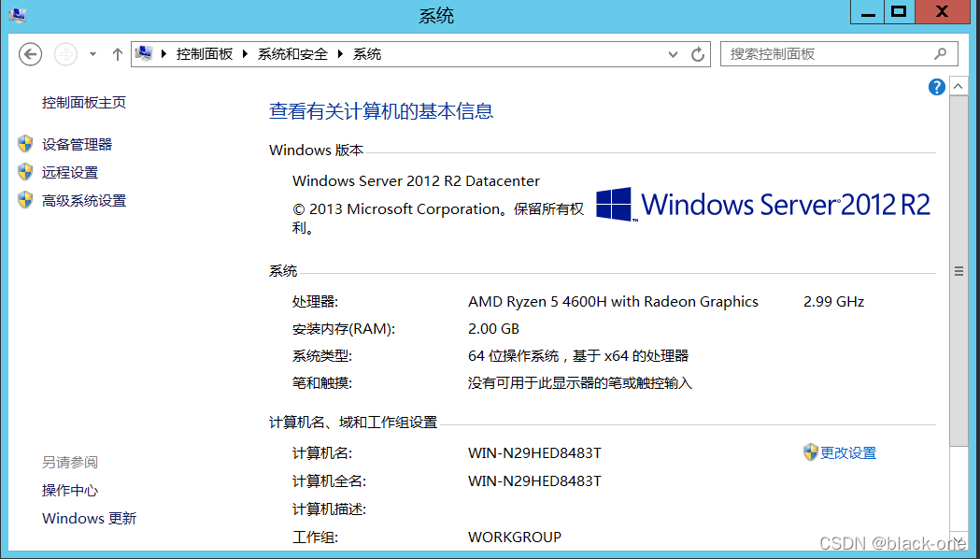
Task: Click the computer icon in address bar
Action: coord(144,54)
